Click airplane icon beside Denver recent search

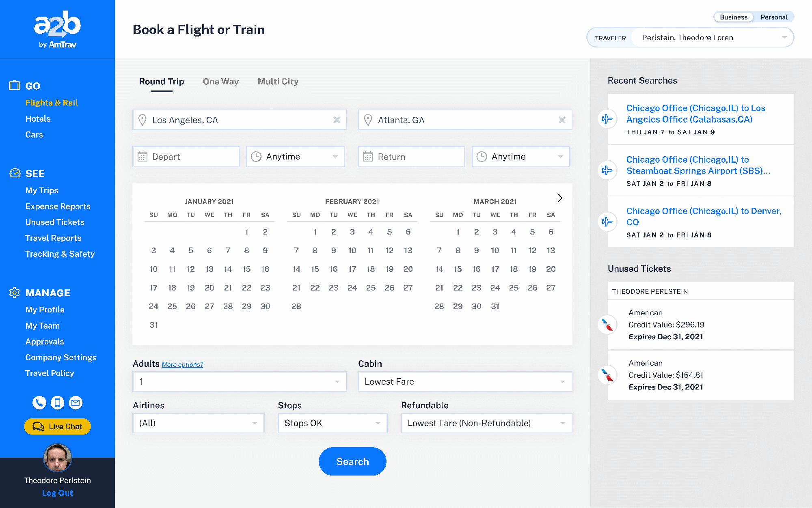click(607, 222)
